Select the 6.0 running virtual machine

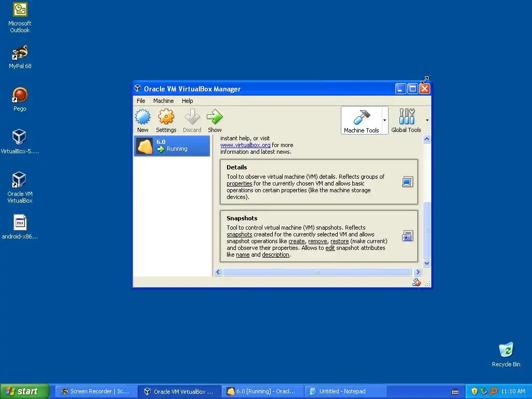point(172,146)
